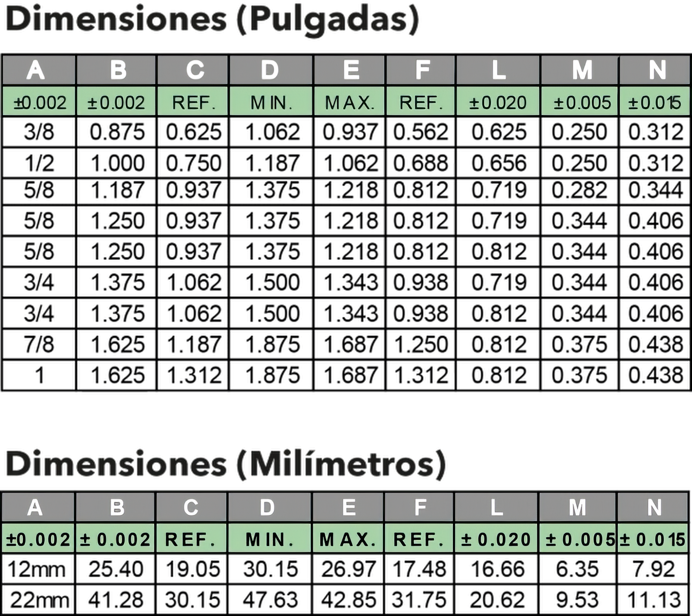Image resolution: width=692 pixels, height=616 pixels.
Task: Select the 12mm size cell
Action: 38,569
